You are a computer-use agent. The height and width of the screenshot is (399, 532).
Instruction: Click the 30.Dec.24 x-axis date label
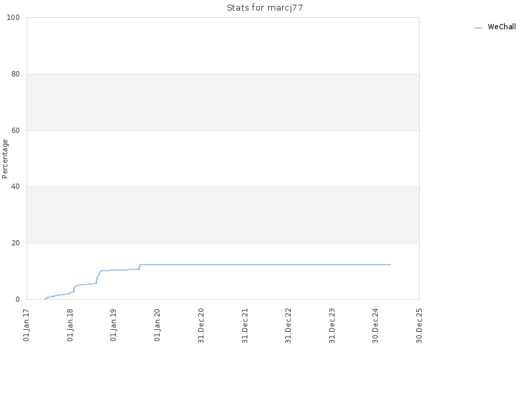click(x=375, y=326)
